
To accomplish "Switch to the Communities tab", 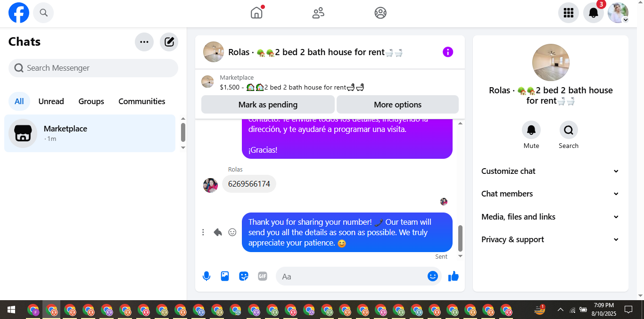I will pos(142,101).
